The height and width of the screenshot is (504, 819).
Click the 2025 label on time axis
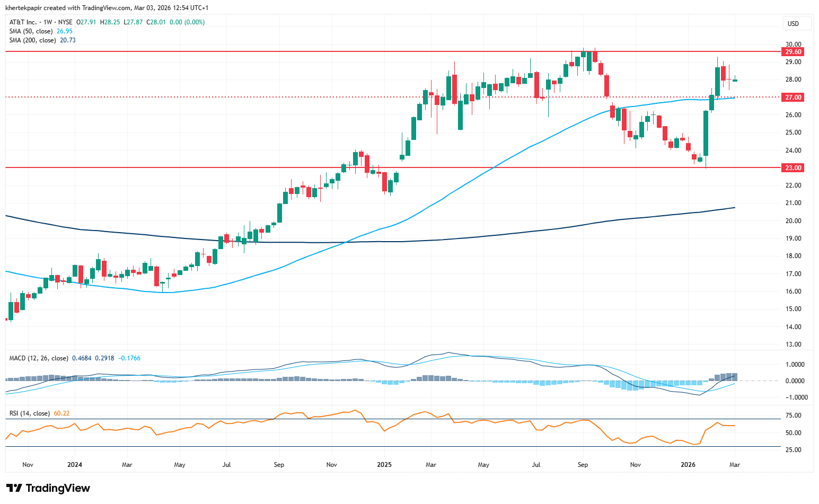click(x=384, y=465)
